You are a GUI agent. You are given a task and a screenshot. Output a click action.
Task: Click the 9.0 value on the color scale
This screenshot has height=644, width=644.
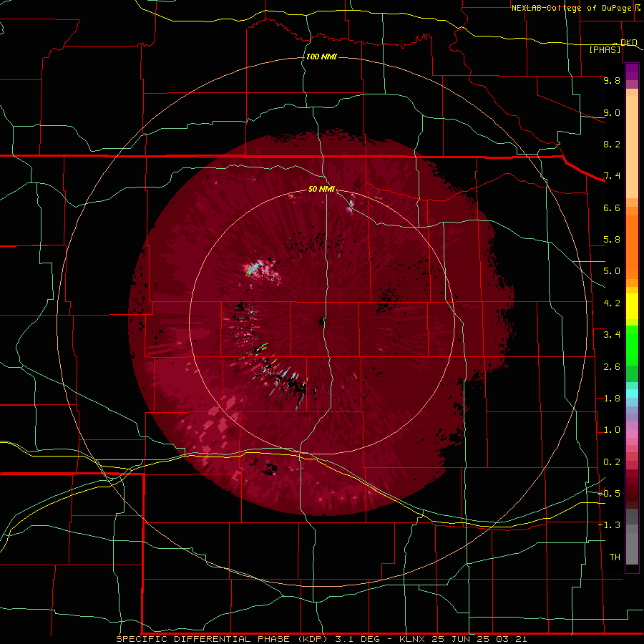click(x=612, y=112)
